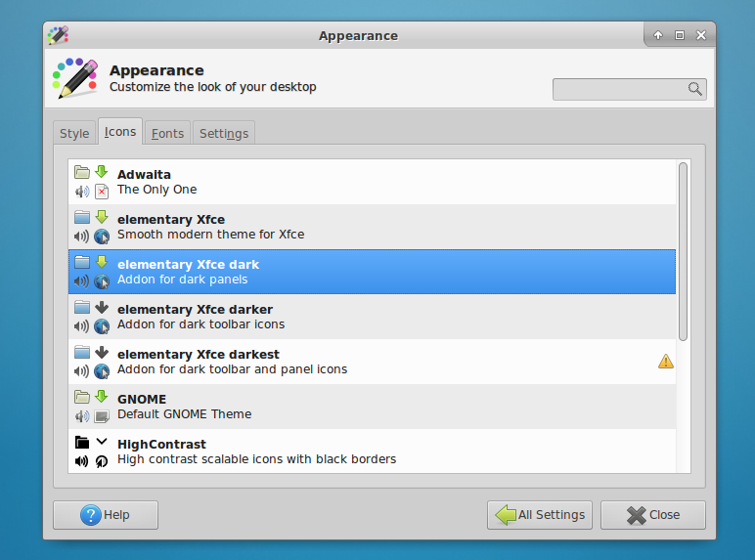Switch to the Style tab

coord(74,133)
